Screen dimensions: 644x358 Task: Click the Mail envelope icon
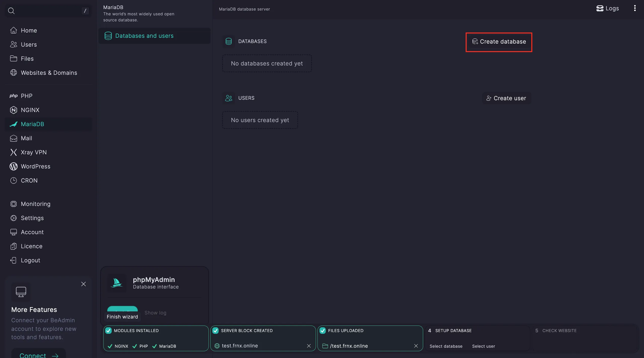pos(14,138)
